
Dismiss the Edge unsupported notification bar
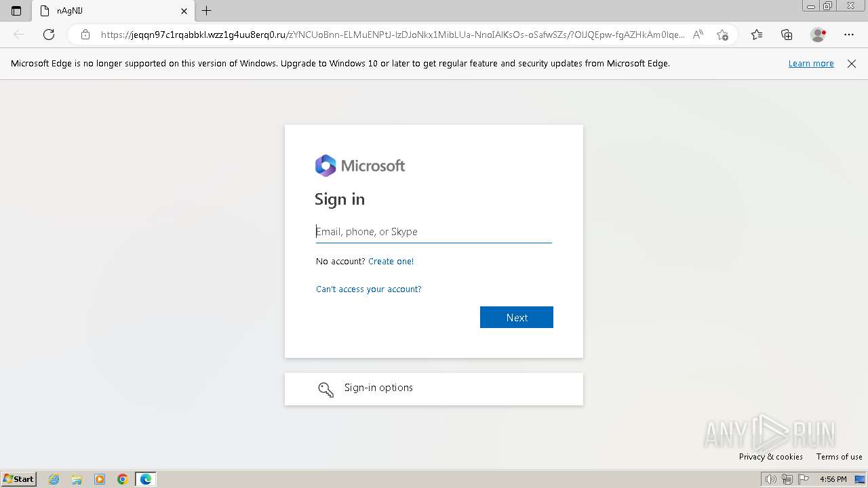point(852,63)
